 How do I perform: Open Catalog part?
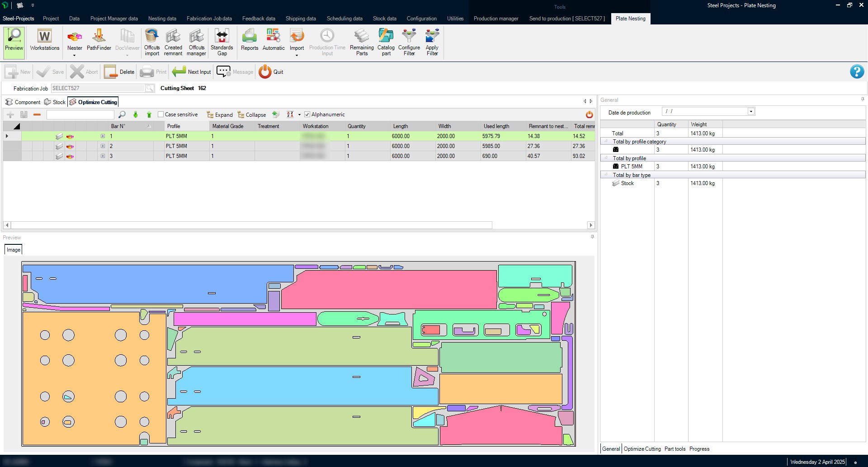pyautogui.click(x=386, y=42)
